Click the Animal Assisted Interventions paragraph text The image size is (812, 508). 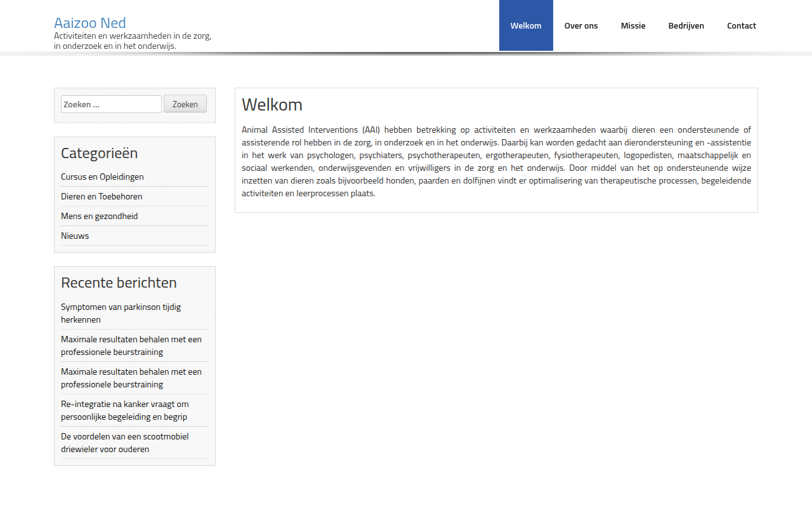496,161
